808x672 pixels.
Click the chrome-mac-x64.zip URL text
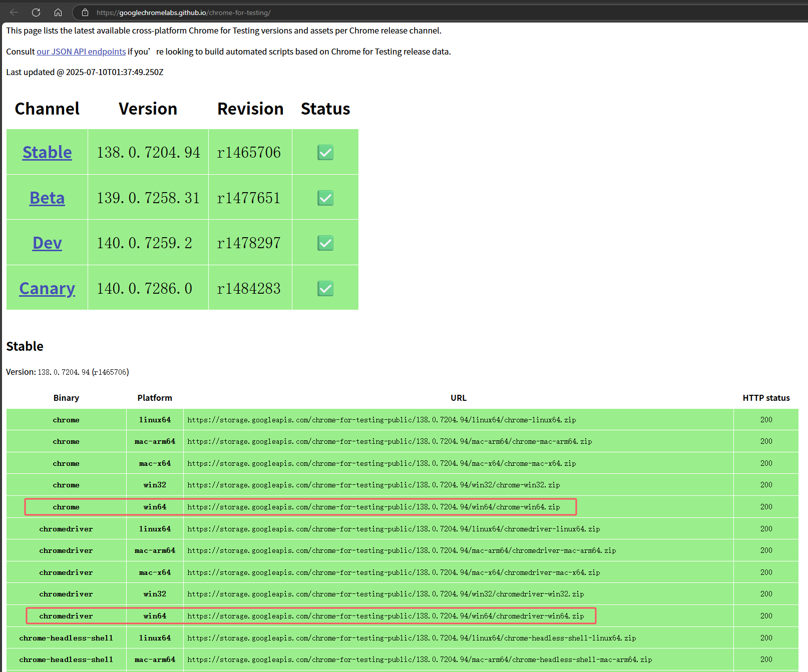pos(381,463)
